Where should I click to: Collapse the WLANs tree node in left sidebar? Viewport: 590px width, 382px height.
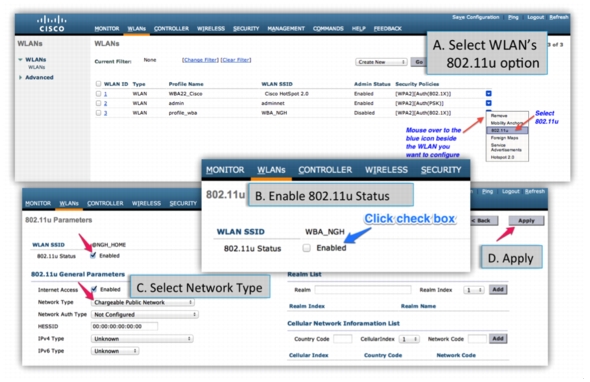click(x=20, y=59)
